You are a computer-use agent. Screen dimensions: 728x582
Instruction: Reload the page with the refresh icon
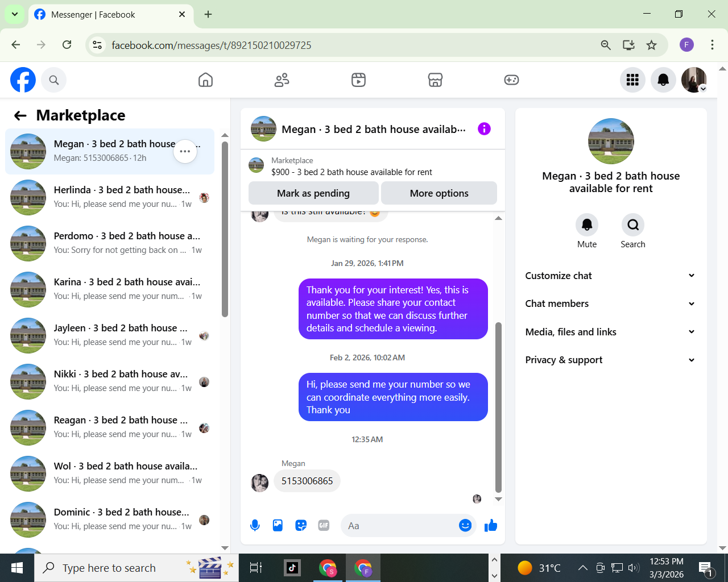(67, 45)
